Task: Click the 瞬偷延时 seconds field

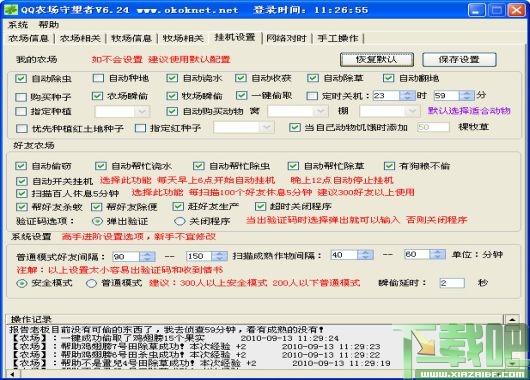Action: (x=452, y=283)
